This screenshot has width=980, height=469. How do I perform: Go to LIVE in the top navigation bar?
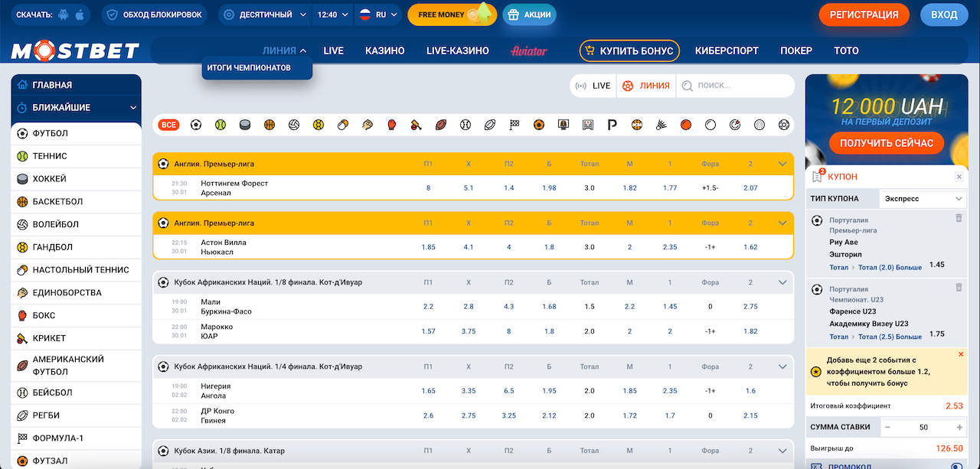334,50
